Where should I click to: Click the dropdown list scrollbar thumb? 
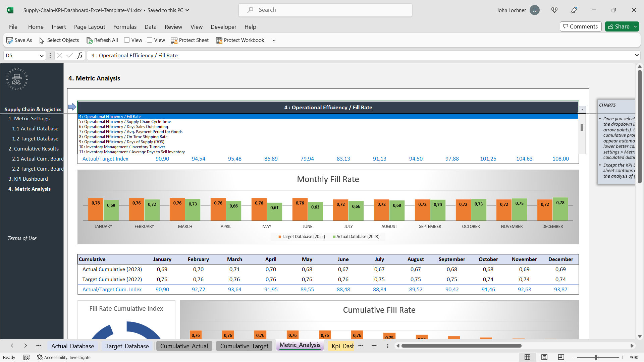(582, 128)
